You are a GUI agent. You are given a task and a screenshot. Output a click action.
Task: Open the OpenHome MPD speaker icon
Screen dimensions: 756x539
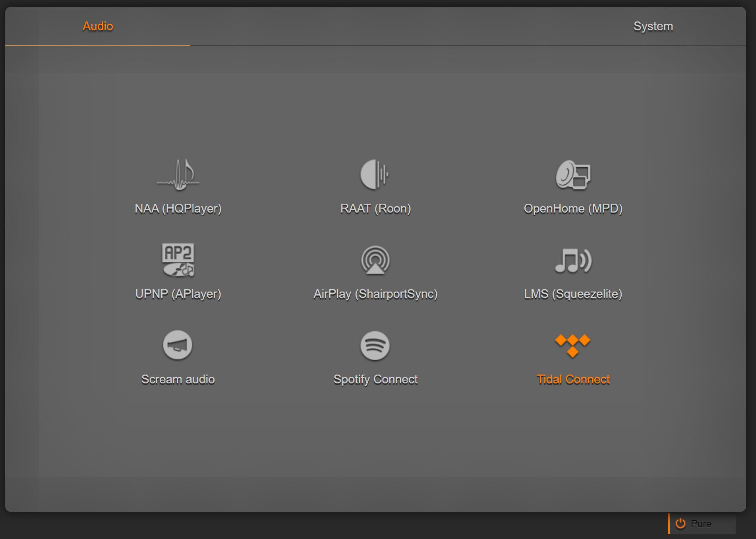pos(573,175)
